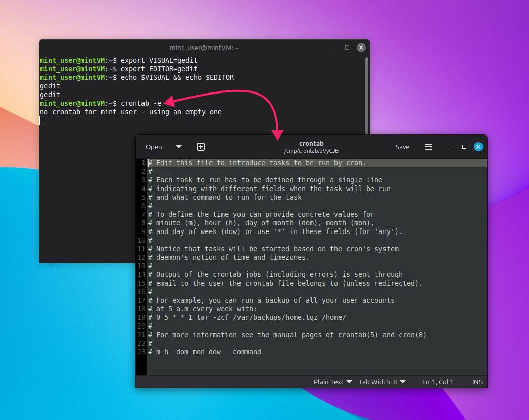Click the empty editor area below line 23
The width and height of the screenshot is (529, 420).
317,365
